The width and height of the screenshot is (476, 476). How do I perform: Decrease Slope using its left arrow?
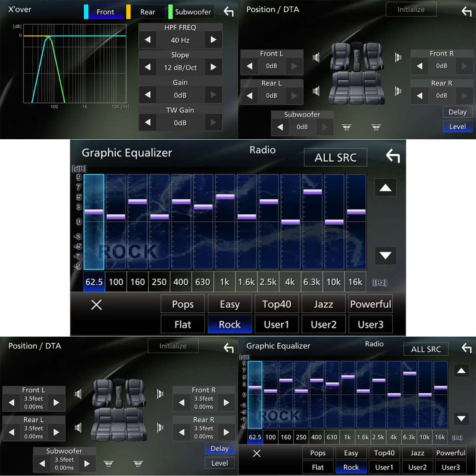click(x=148, y=67)
